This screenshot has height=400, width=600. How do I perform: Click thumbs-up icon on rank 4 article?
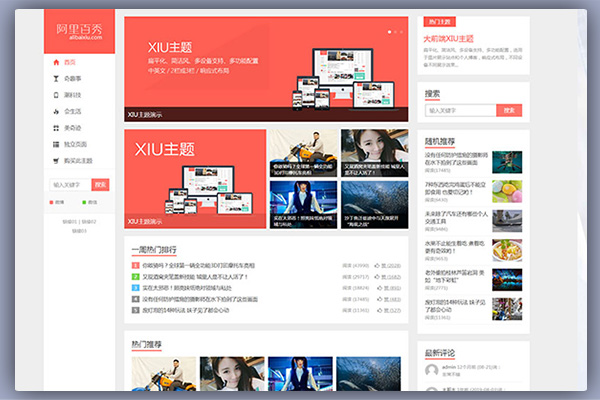[380, 299]
